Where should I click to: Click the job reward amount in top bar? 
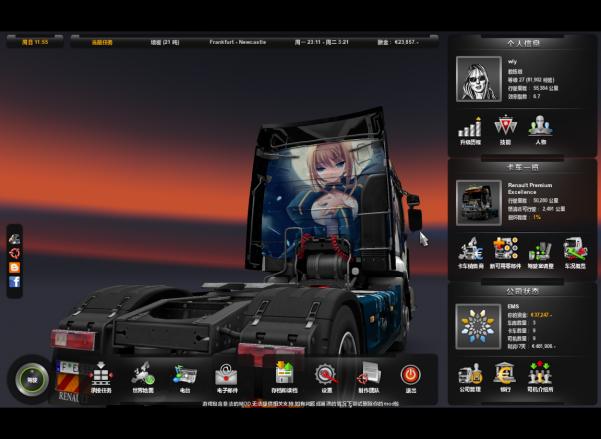(406, 42)
